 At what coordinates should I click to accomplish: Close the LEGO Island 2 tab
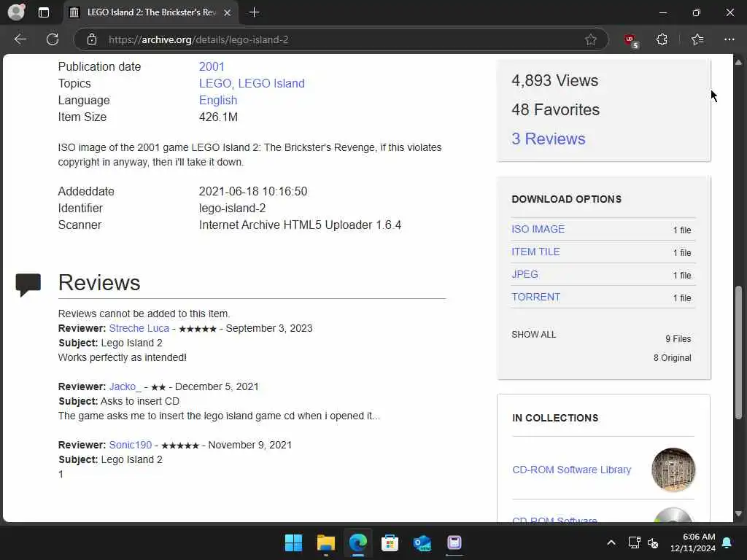(x=228, y=13)
